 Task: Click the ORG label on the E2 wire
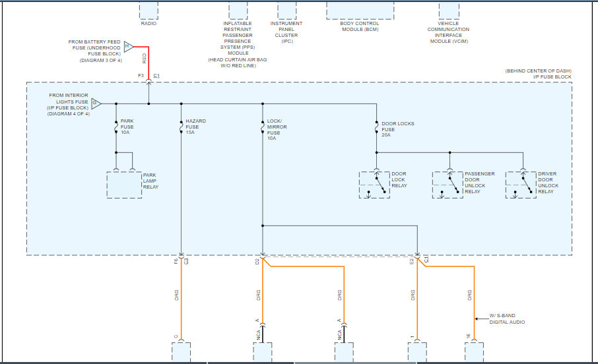click(x=413, y=295)
